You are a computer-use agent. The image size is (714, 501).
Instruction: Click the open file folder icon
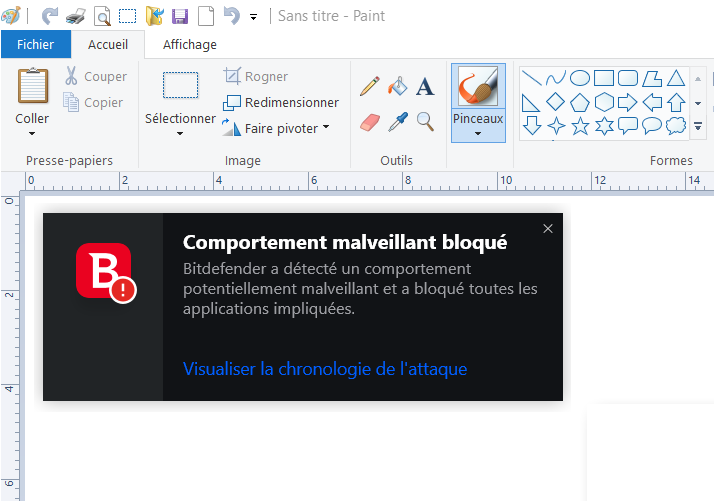[x=155, y=16]
